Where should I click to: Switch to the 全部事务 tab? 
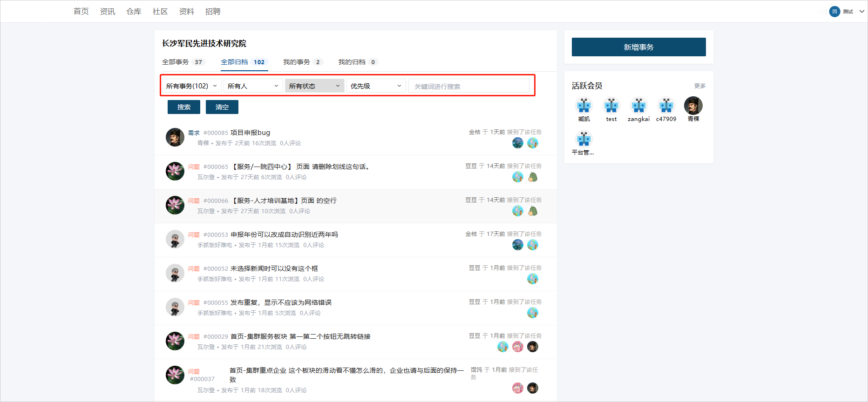(176, 62)
